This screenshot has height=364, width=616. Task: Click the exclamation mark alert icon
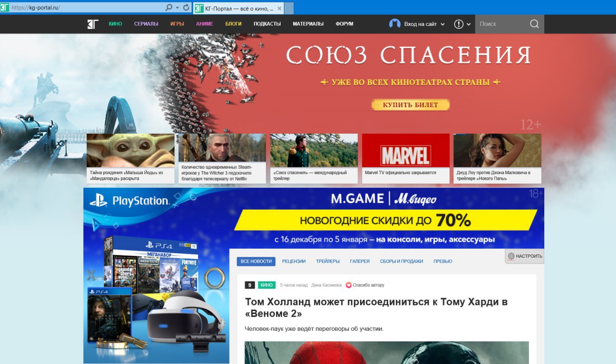pos(459,24)
